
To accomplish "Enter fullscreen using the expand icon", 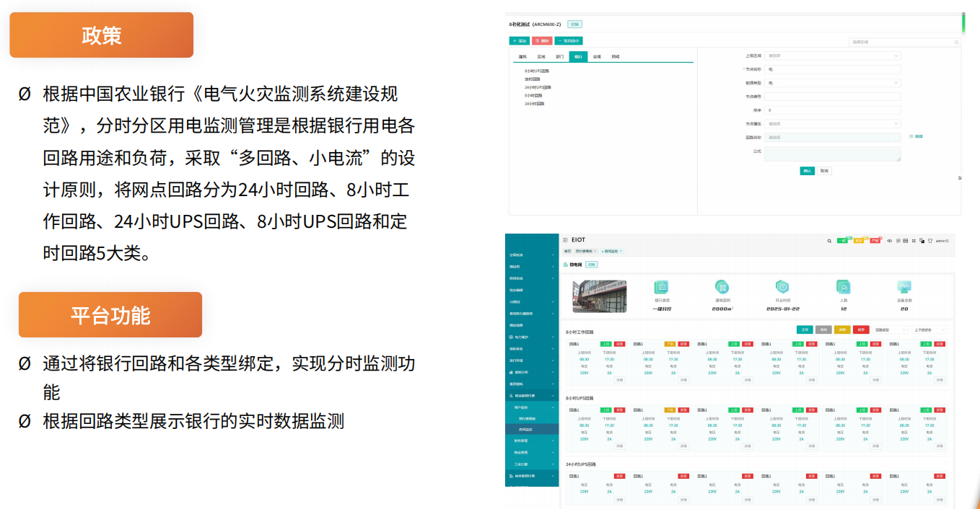I will pyautogui.click(x=914, y=241).
